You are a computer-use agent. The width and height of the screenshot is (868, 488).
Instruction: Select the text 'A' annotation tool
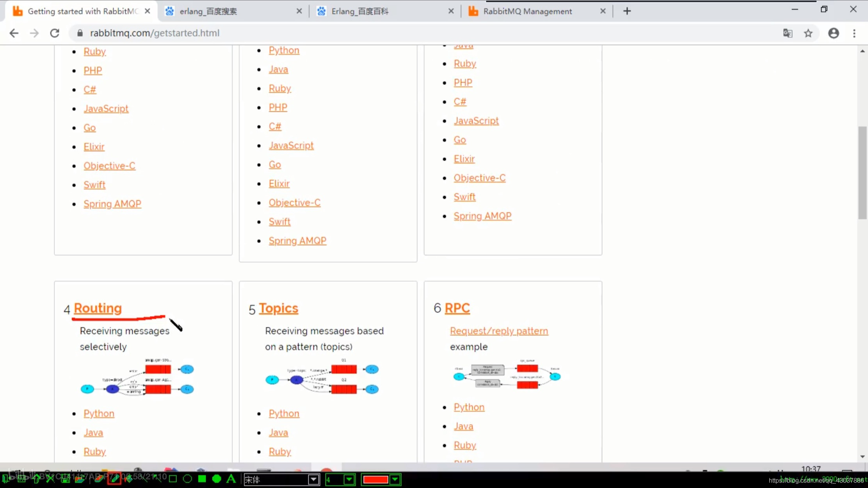click(x=231, y=479)
